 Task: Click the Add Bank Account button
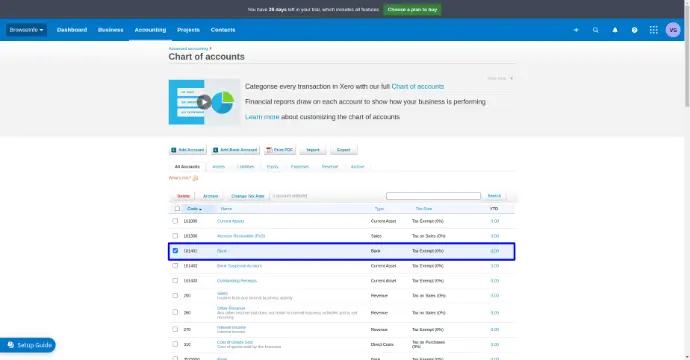pyautogui.click(x=235, y=150)
